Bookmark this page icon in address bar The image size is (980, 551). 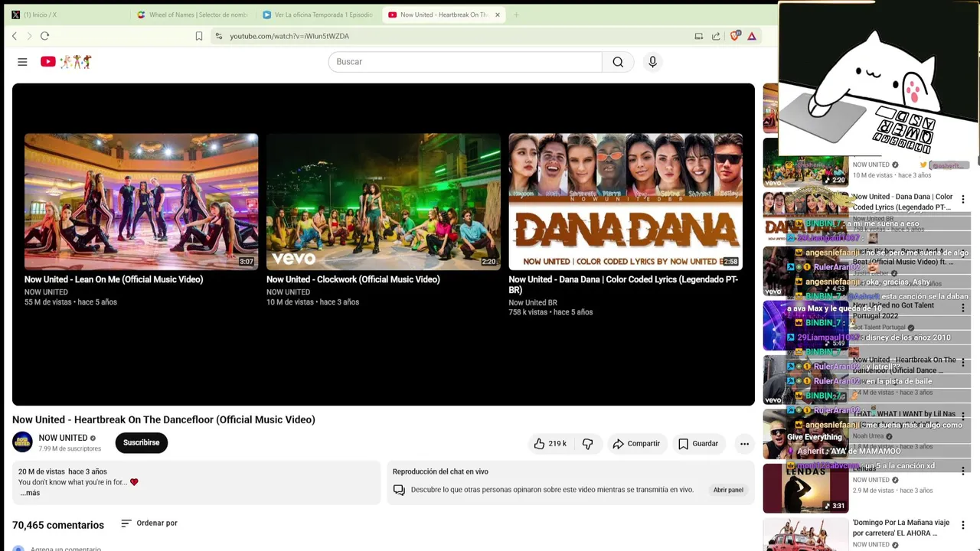point(199,36)
